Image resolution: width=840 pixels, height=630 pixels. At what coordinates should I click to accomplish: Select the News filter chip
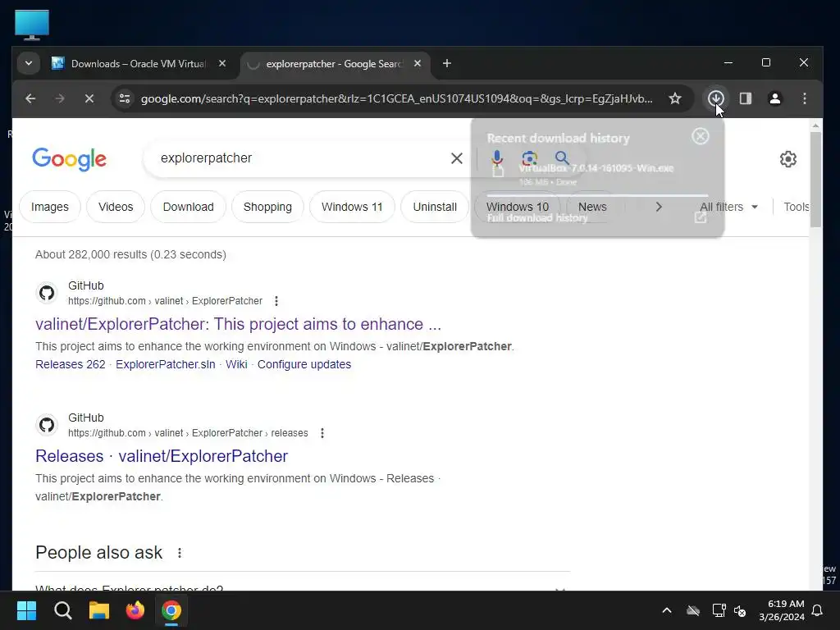pyautogui.click(x=592, y=207)
